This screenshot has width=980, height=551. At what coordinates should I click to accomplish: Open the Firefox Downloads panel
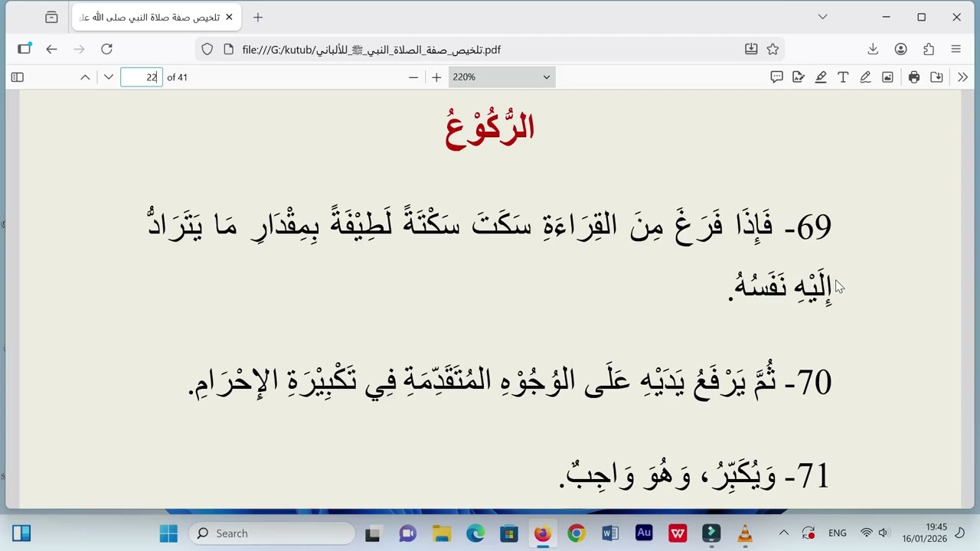[873, 49]
